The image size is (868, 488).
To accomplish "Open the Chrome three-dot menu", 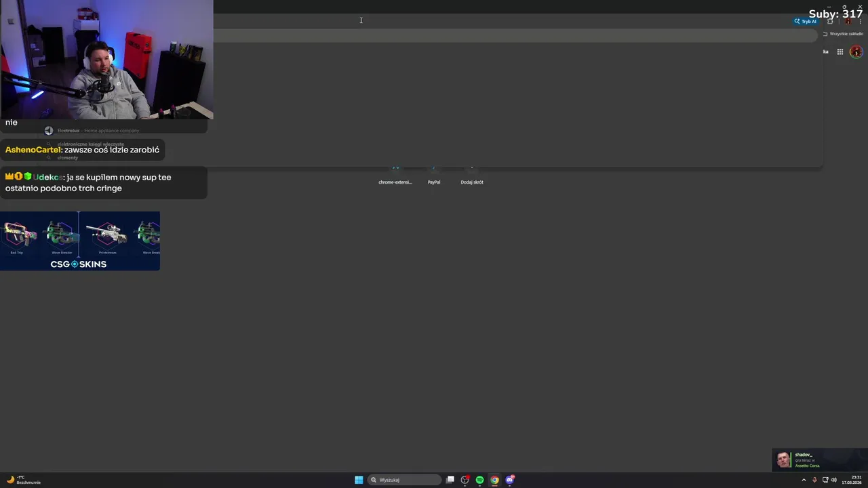I will tap(860, 21).
